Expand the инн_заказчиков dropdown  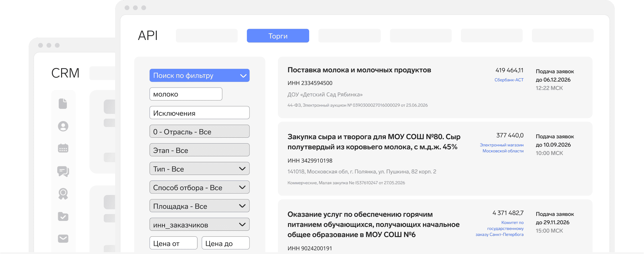pos(199,224)
